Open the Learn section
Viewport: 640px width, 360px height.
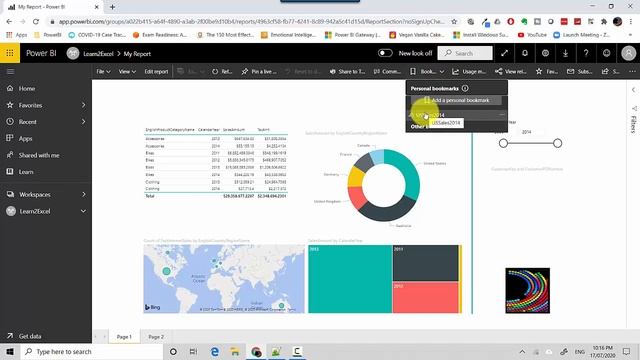click(x=26, y=172)
